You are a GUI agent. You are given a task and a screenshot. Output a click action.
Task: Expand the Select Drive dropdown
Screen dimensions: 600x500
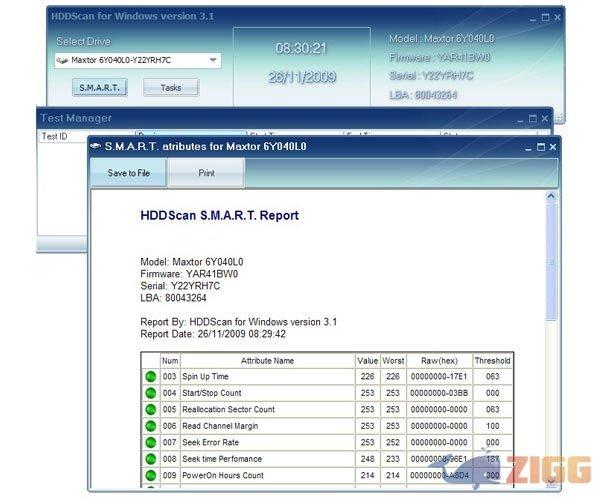click(x=213, y=60)
